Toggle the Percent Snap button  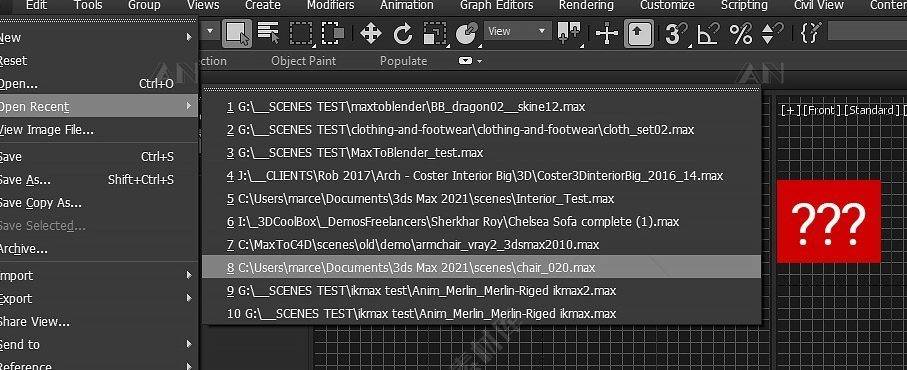[x=740, y=33]
